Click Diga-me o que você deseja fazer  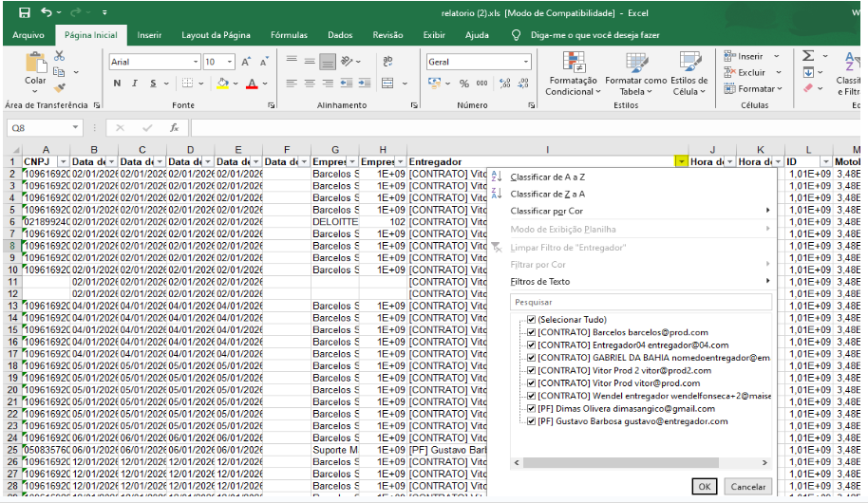[595, 35]
